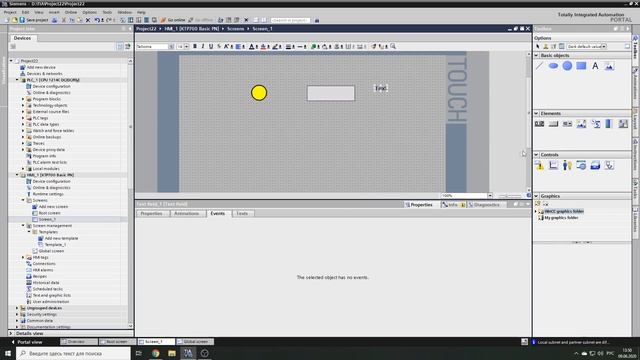Select the I/O field element
This screenshot has width=640, height=360.
pos(540,124)
